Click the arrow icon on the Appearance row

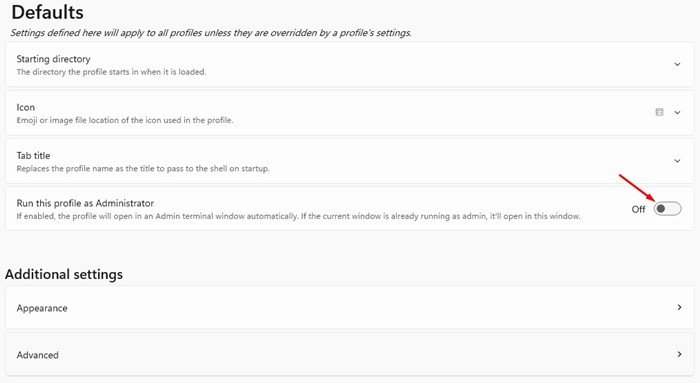click(679, 307)
